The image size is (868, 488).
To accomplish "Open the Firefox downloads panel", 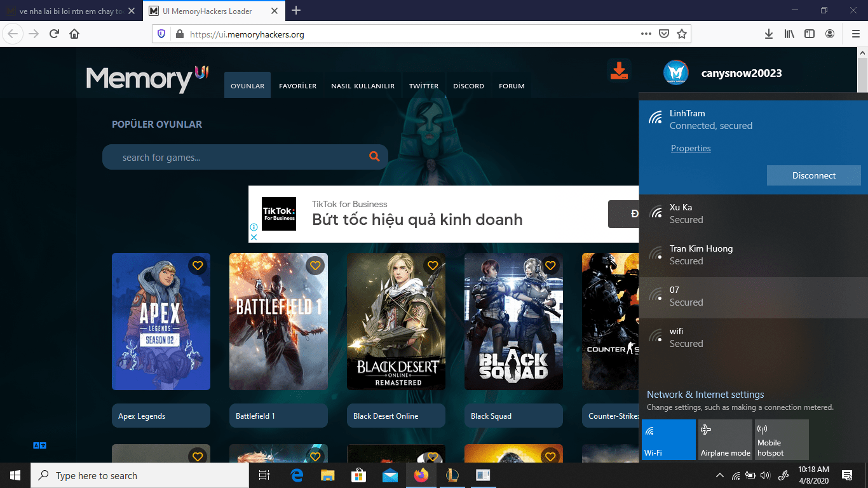I will (769, 34).
